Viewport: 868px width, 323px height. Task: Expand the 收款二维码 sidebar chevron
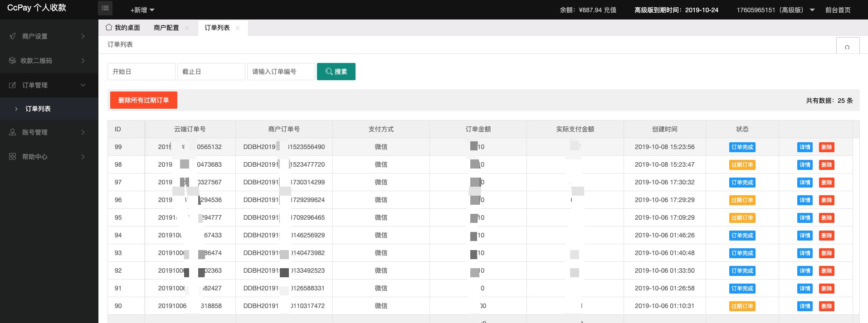coord(83,61)
